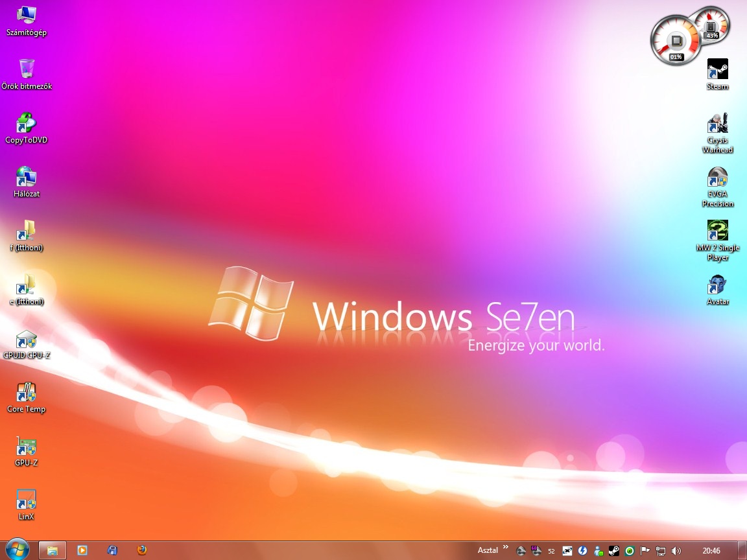
Task: Click the blue lightning bolt tray icon
Action: pos(582,551)
